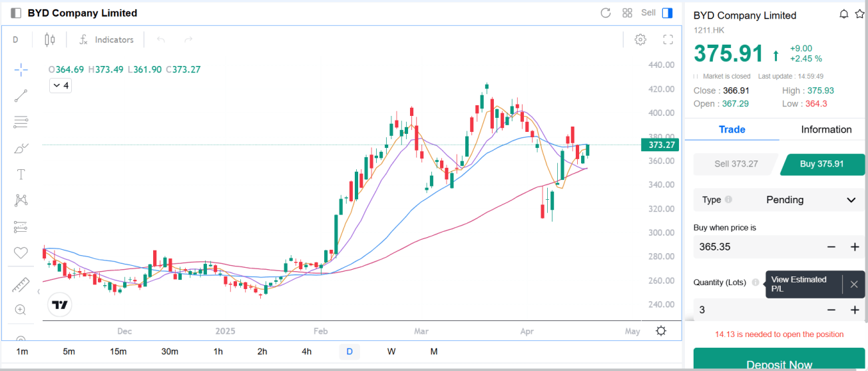Select the crosshair cursor tool
Image resolution: width=868 pixels, height=371 pixels.
coord(21,69)
